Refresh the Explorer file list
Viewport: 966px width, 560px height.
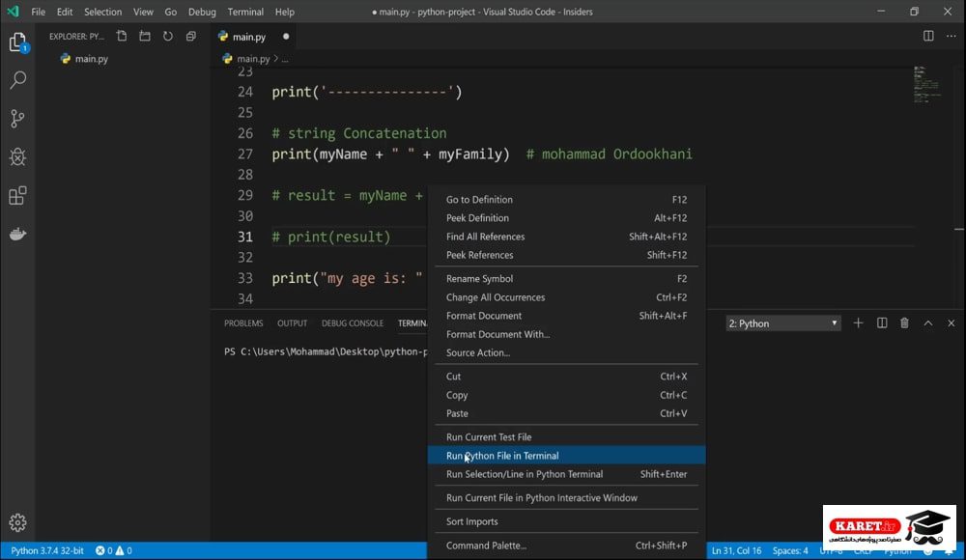pos(167,37)
